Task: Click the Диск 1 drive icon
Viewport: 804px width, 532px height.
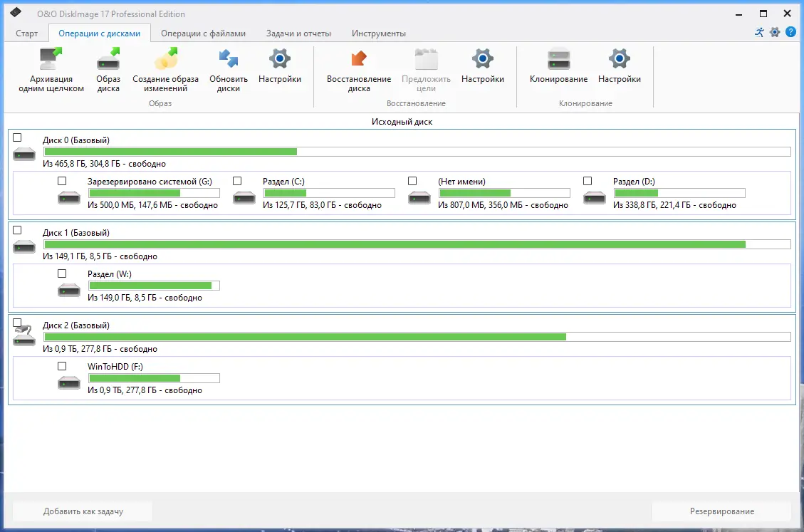Action: tap(24, 246)
